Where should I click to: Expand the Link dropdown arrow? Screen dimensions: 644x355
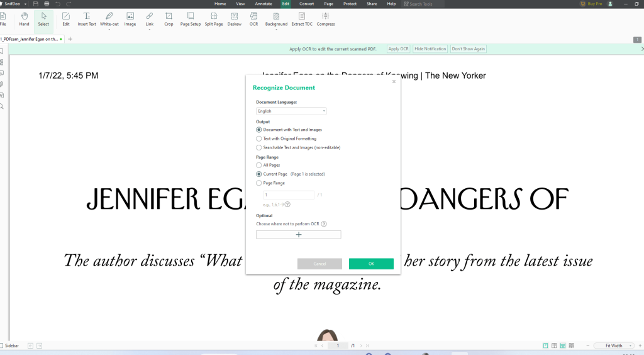(x=150, y=30)
